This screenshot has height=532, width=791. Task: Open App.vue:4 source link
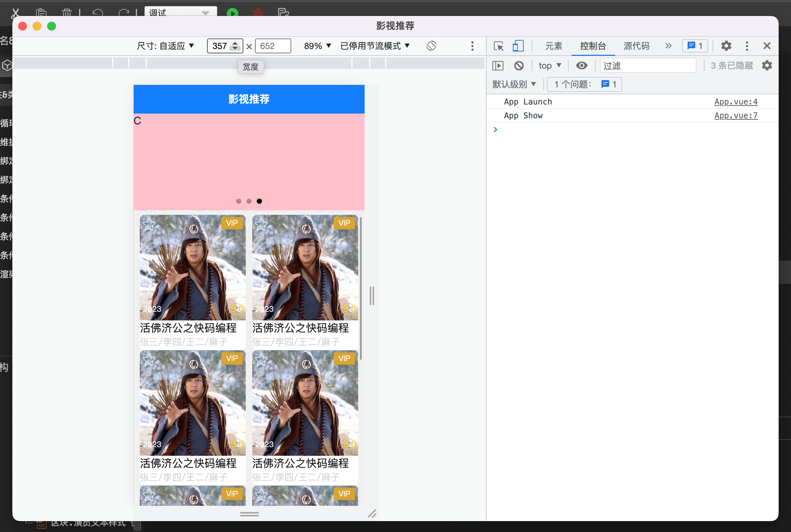pyautogui.click(x=736, y=102)
